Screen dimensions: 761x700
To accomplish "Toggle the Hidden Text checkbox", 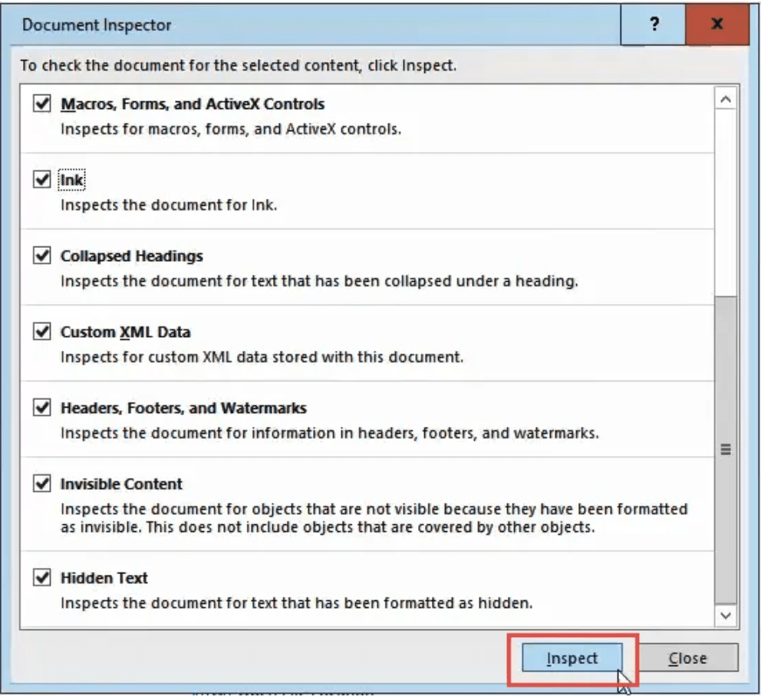I will 41,578.
